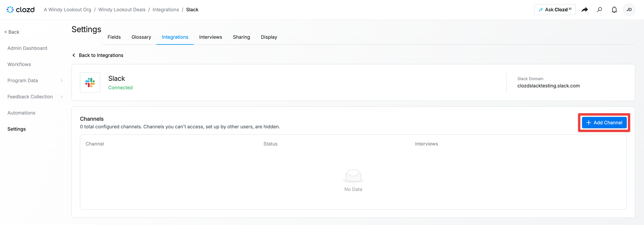The width and height of the screenshot is (644, 225).
Task: Select the Sharing tab
Action: click(x=241, y=37)
